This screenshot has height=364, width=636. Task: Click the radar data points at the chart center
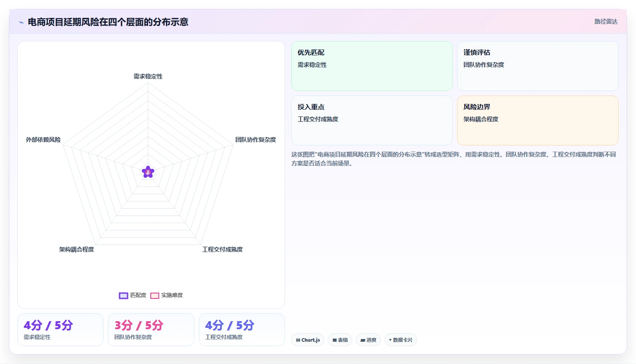click(148, 171)
